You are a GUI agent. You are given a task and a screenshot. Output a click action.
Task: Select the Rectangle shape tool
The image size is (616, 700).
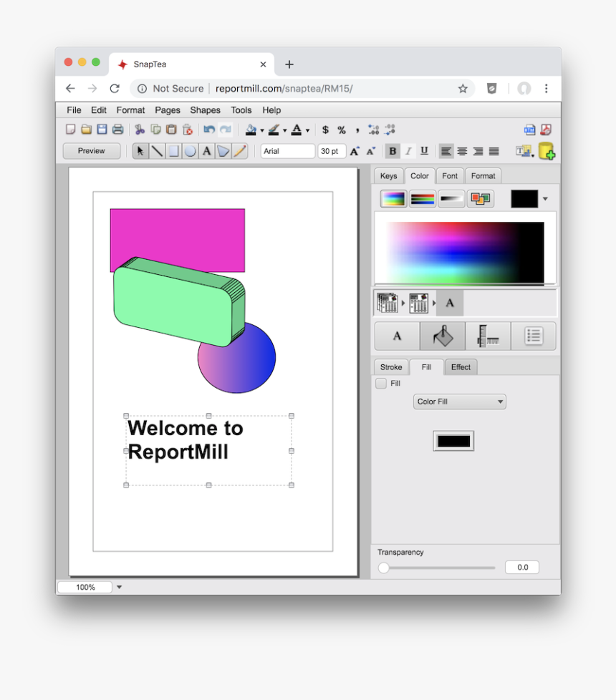click(173, 151)
